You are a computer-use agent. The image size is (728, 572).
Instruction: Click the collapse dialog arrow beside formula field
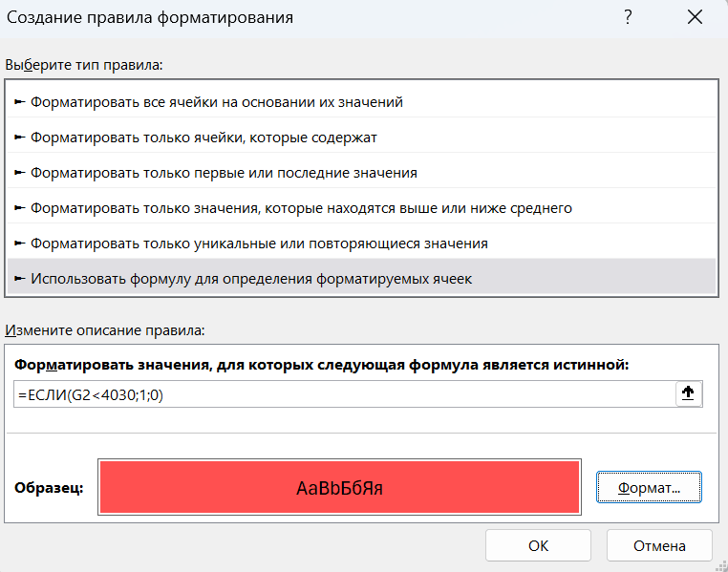[x=688, y=393]
